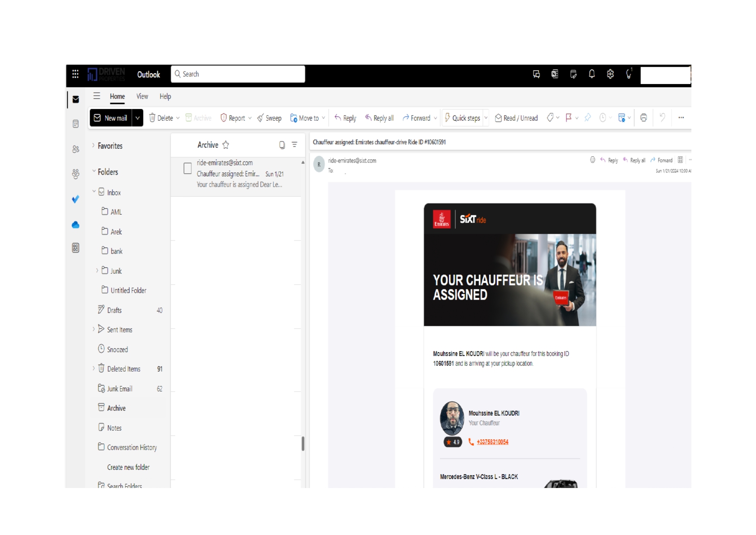
Task: Click Sweep in the toolbar
Action: point(269,118)
